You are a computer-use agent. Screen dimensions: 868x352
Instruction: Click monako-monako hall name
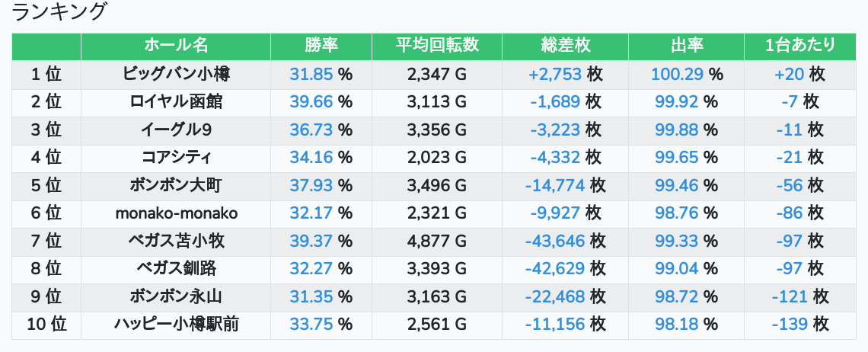tap(176, 213)
